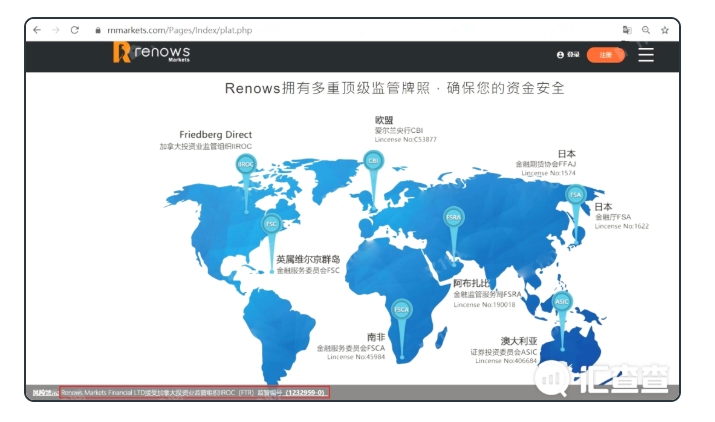Click the 金融期货协会FFAJ text

pyautogui.click(x=546, y=164)
